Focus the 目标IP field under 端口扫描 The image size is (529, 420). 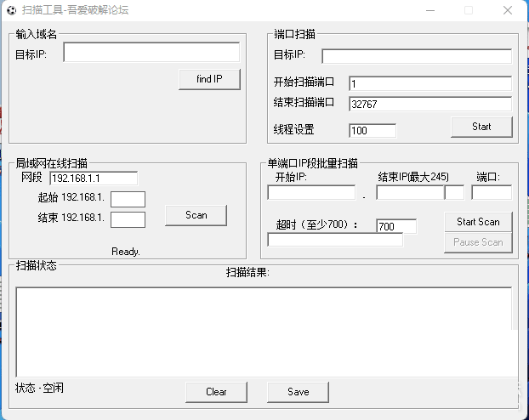click(x=417, y=56)
